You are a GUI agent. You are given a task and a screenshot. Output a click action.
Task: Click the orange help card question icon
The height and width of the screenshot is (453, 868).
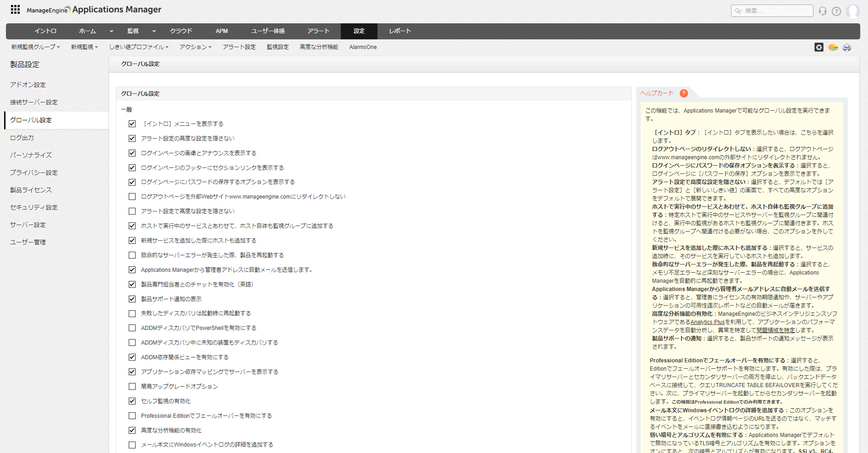click(x=683, y=93)
